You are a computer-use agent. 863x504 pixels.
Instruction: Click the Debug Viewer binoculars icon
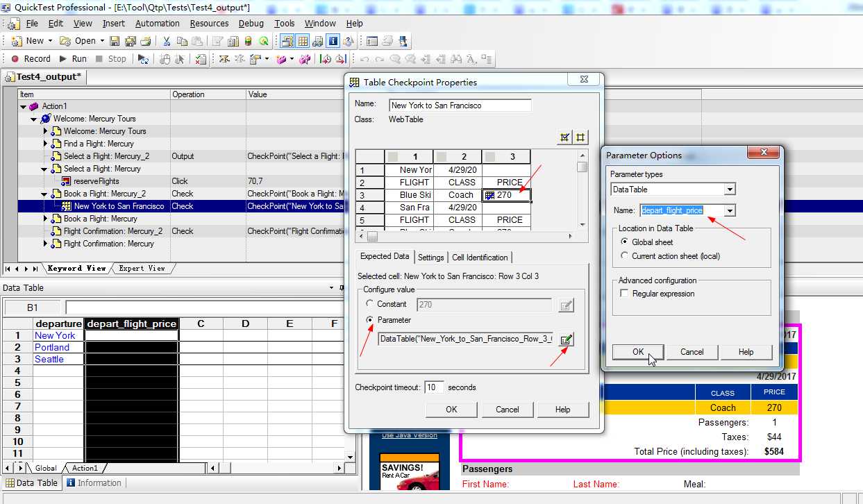pyautogui.click(x=318, y=41)
